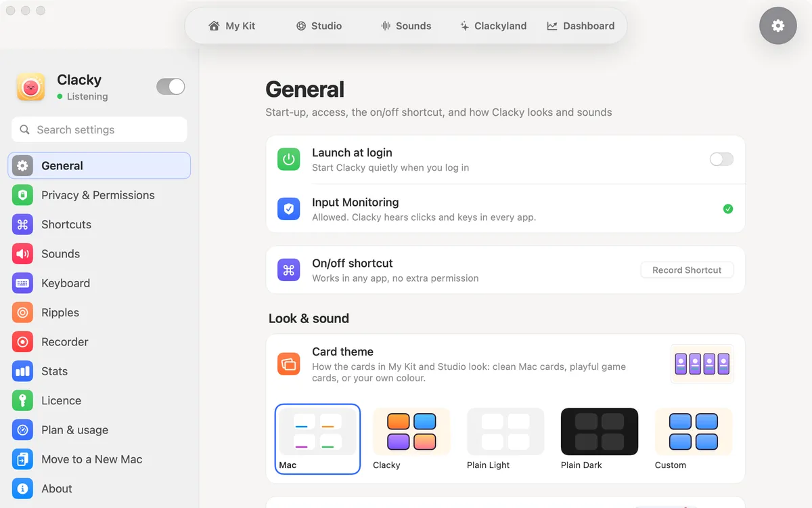
Task: Select the Licence key icon
Action: click(x=22, y=400)
